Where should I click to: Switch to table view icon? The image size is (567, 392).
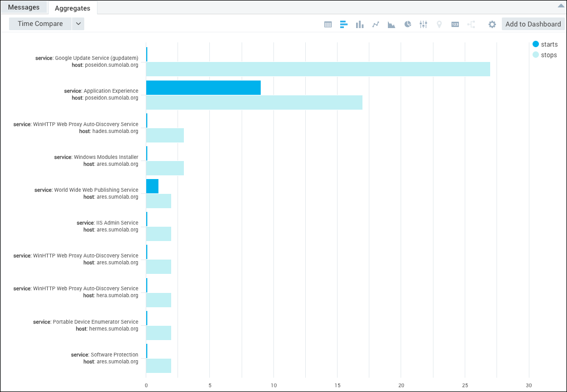pyautogui.click(x=328, y=24)
